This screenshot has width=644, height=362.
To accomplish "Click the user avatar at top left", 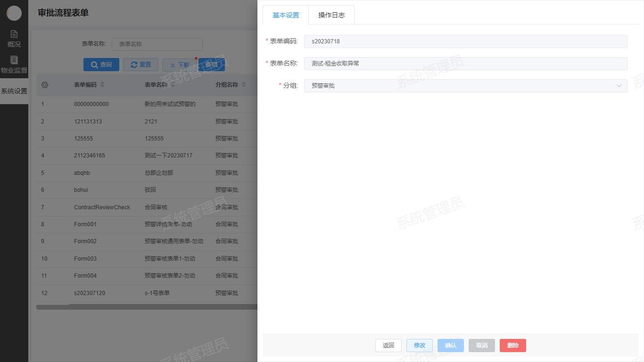I will point(14,13).
